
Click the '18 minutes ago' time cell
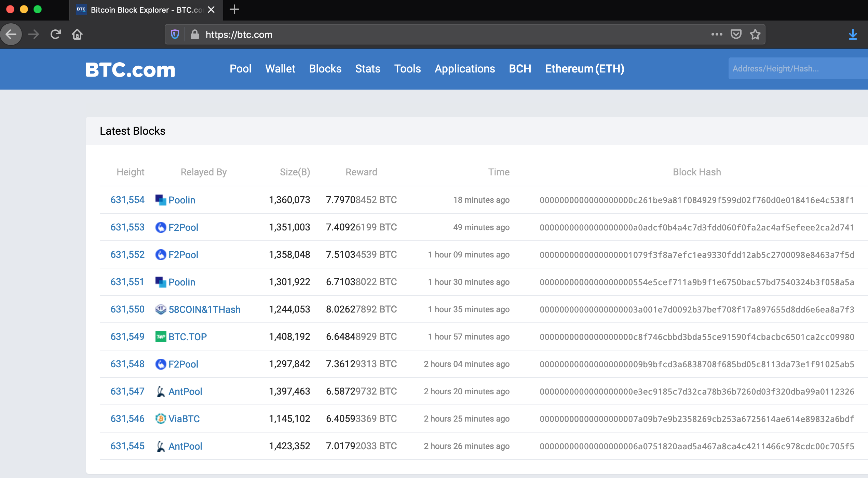[481, 200]
